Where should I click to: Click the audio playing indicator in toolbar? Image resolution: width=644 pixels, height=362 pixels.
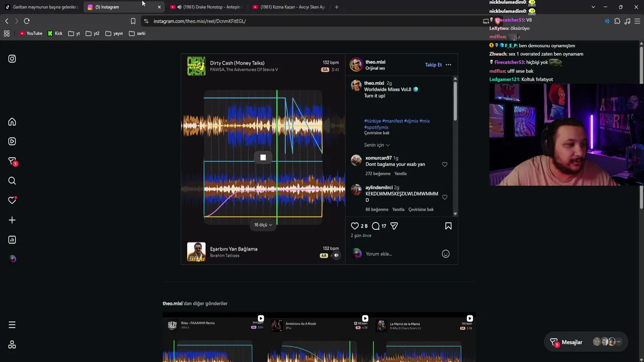pyautogui.click(x=607, y=21)
